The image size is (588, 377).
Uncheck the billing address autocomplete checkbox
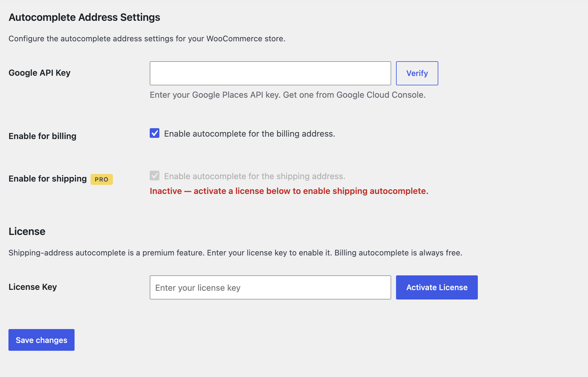(155, 133)
